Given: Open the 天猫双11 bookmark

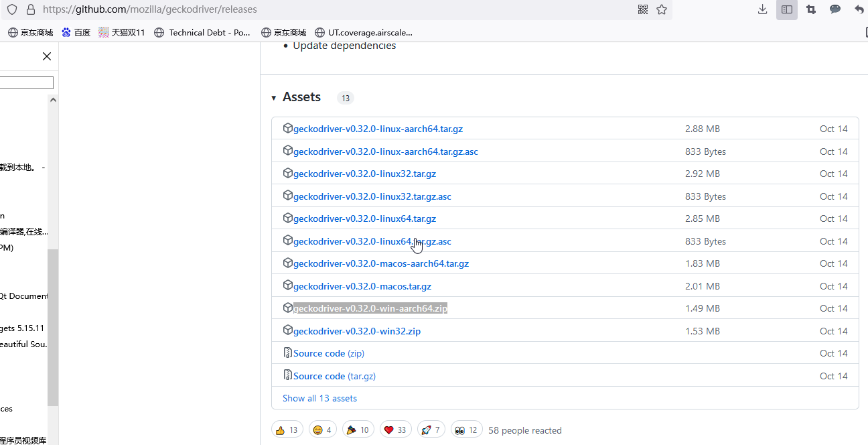Looking at the screenshot, I should [x=122, y=32].
